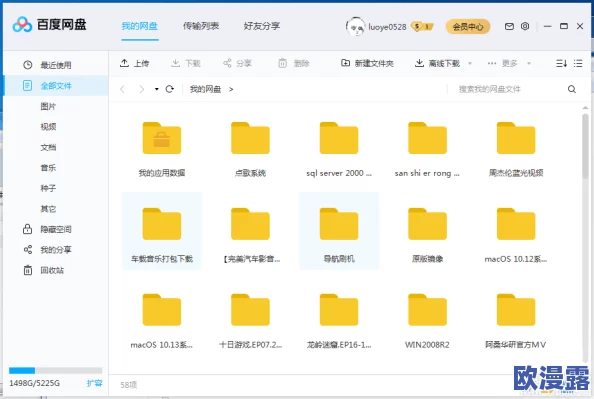Image resolution: width=594 pixels, height=399 pixels.
Task: Expand the 离线下载 dropdown arrow
Action: (470, 63)
